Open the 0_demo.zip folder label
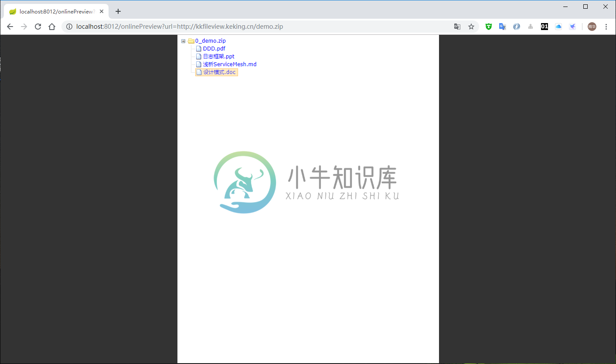 [x=211, y=41]
